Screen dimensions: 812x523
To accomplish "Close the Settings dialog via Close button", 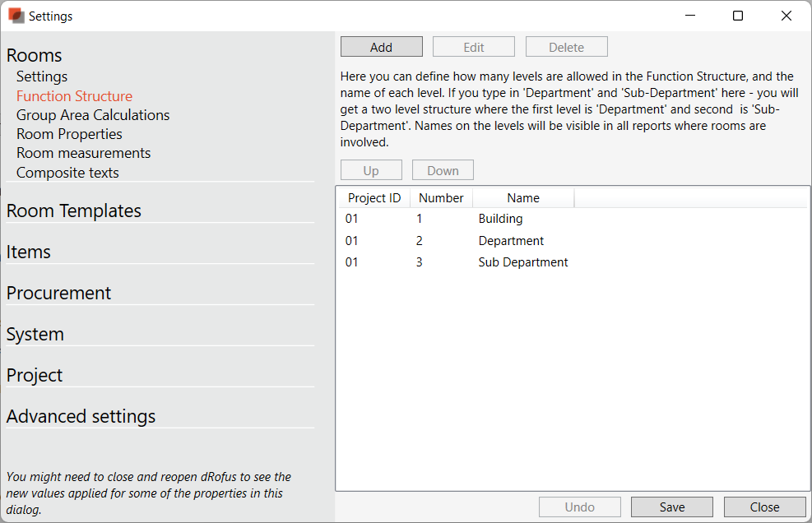I will [764, 507].
